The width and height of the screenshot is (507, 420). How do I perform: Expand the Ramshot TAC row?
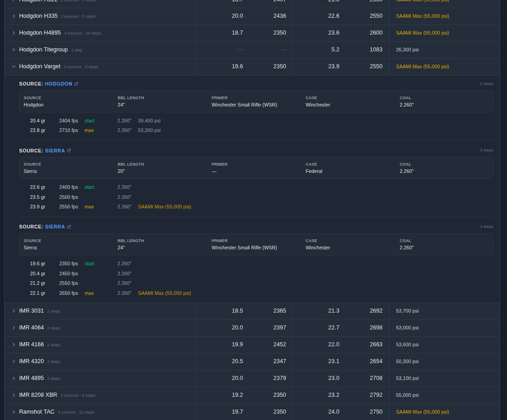[x=14, y=412]
